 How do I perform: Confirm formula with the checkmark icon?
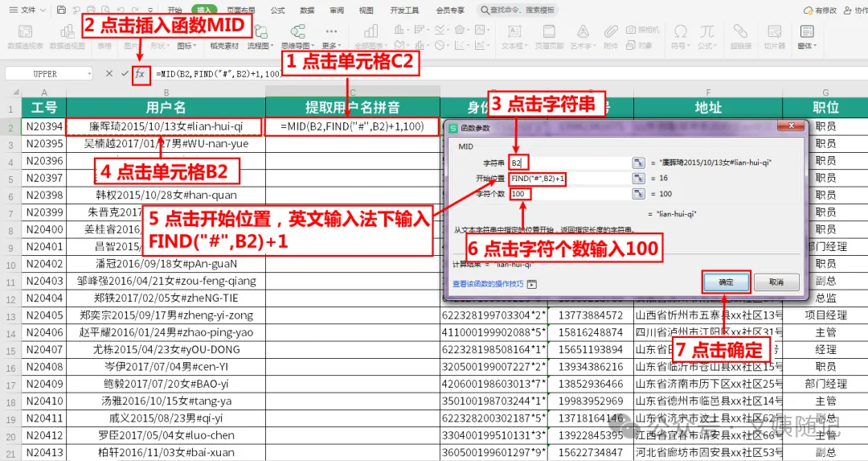[x=125, y=74]
